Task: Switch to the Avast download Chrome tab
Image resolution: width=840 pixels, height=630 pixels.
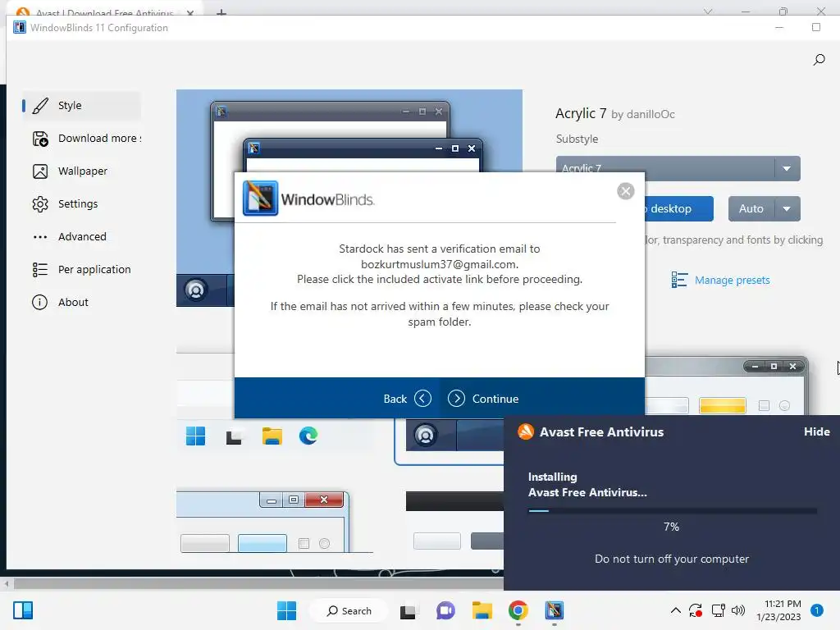Action: (104, 12)
